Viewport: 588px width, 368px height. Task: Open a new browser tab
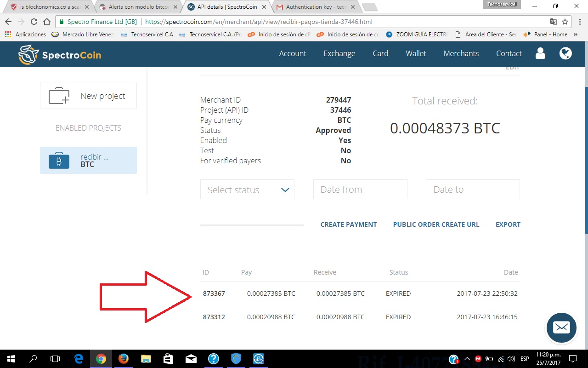click(369, 7)
